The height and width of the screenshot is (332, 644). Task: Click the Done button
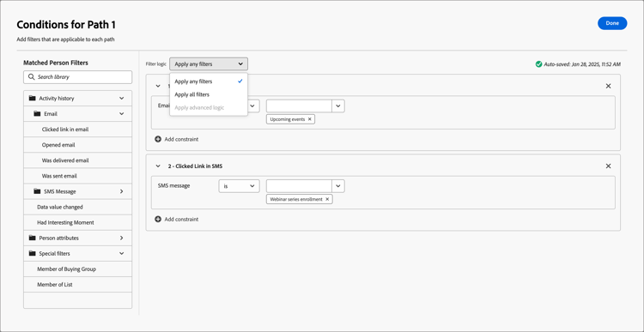coord(612,23)
